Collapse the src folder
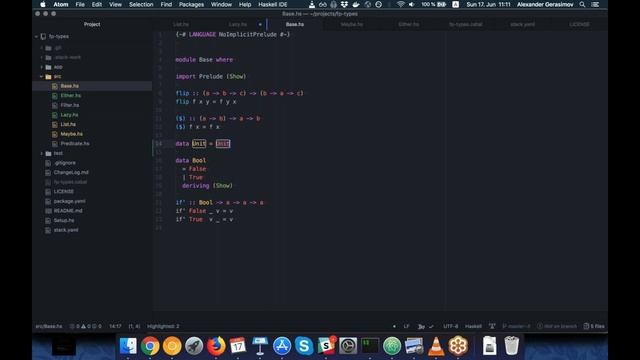Screen dimensions: 640x360 coord(42,77)
